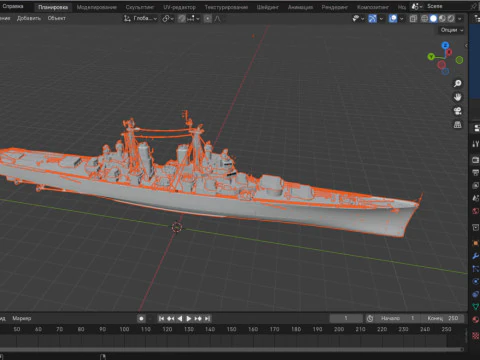Screen dimensions: 480x360
Task: Open the UV-редактор workspace tab
Action: 179,7
